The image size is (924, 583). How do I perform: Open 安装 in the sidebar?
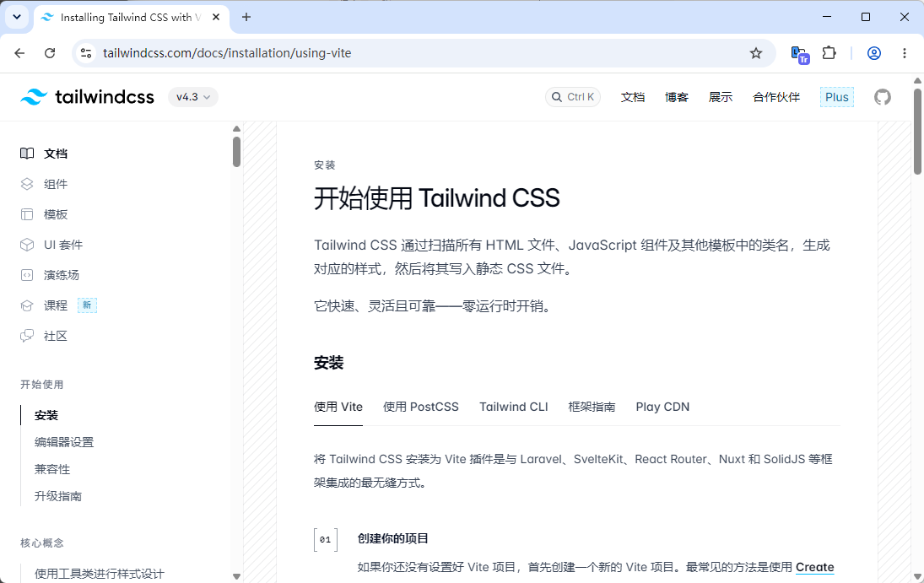tap(46, 415)
